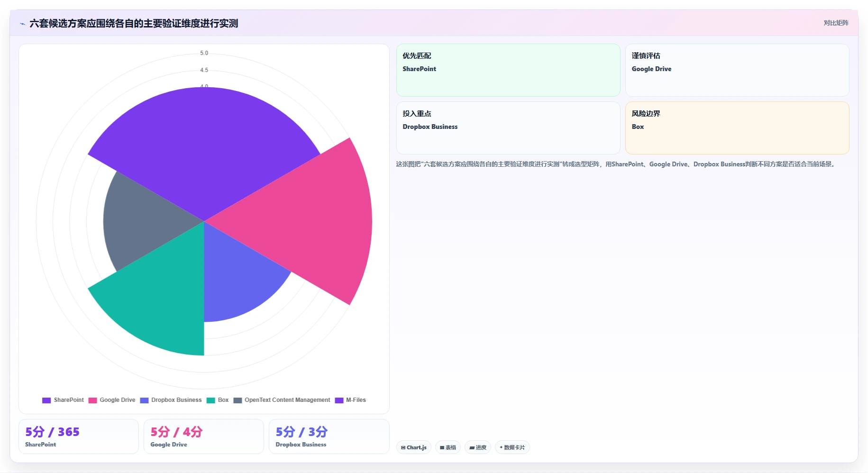Click the 对比矩阵 label in the header
The width and height of the screenshot is (868, 473).
click(836, 23)
